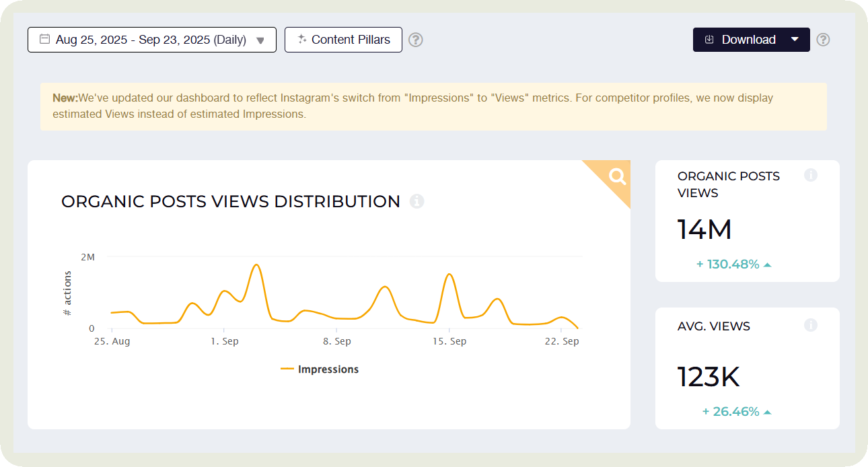868x467 pixels.
Task: Click info icon on Avg. Views card
Action: [811, 325]
